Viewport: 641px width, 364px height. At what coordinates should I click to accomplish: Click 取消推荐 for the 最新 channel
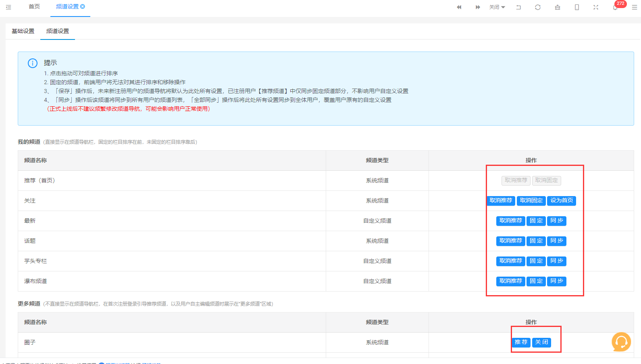pyautogui.click(x=511, y=221)
